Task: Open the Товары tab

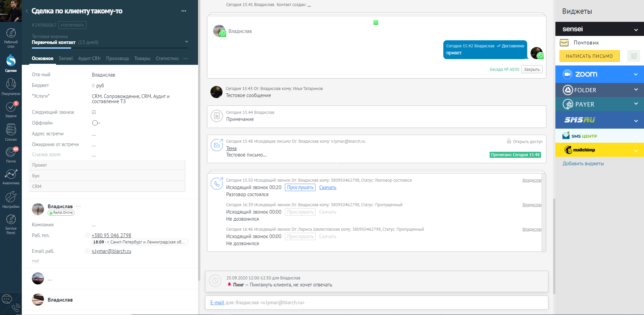Action: tap(142, 58)
